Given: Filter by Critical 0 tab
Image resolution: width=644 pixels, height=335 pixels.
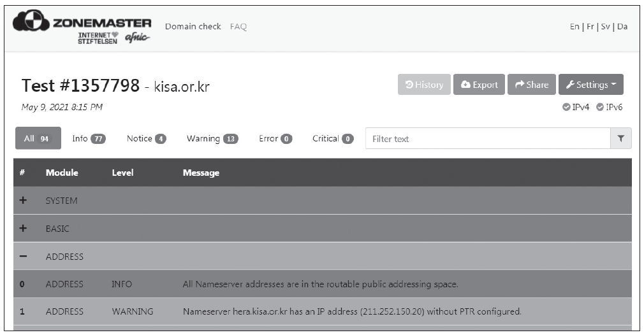Looking at the screenshot, I should [333, 139].
